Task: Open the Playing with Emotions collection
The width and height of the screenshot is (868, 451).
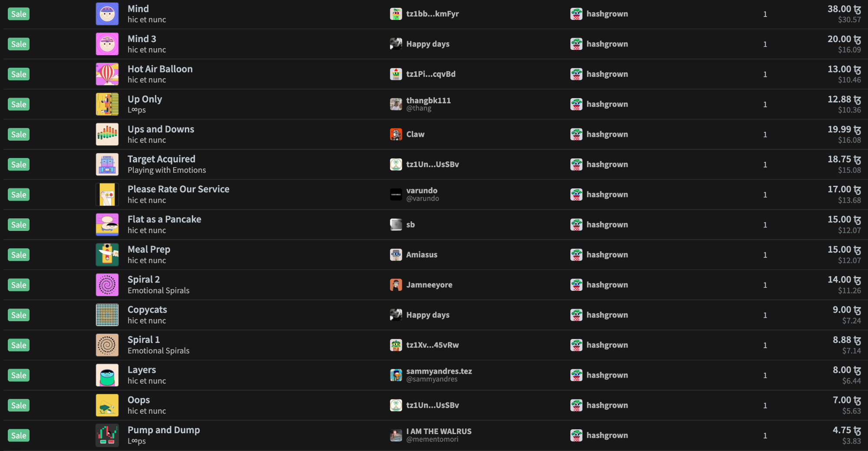Action: pyautogui.click(x=167, y=170)
